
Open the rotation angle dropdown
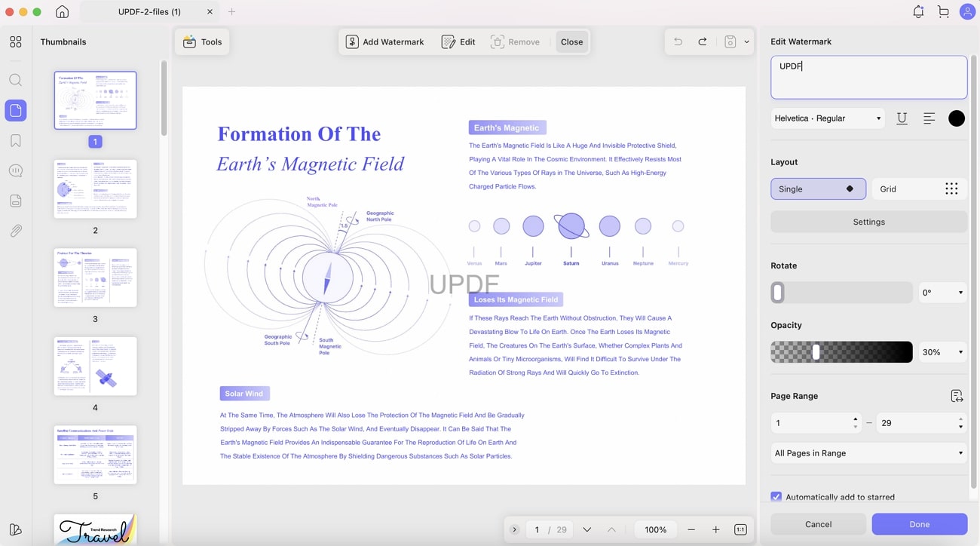(942, 293)
